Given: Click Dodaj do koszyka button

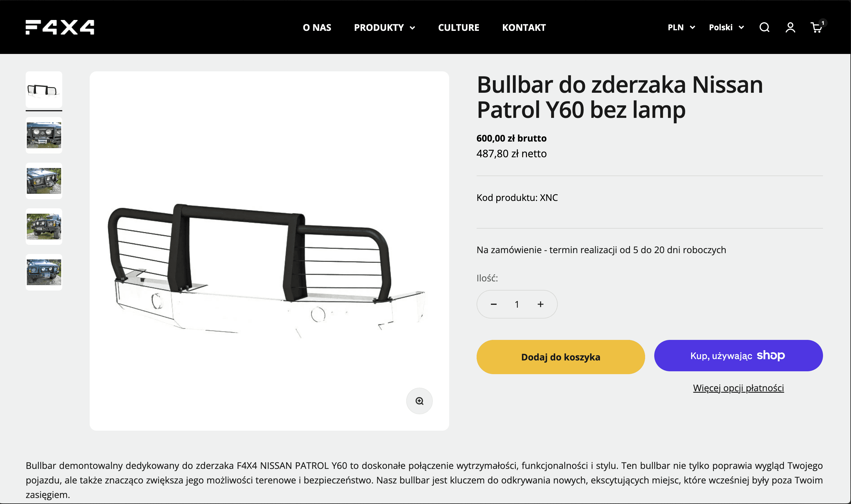Looking at the screenshot, I should (x=560, y=357).
